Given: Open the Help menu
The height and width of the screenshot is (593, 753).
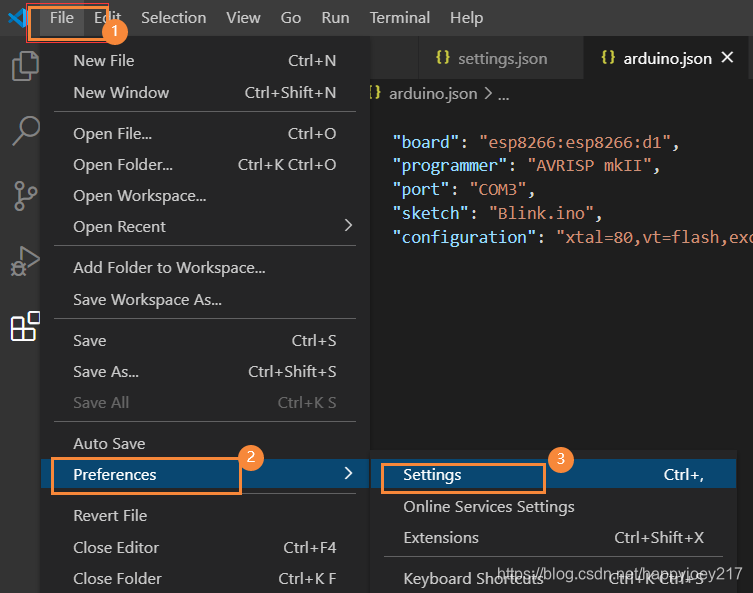Looking at the screenshot, I should (466, 18).
